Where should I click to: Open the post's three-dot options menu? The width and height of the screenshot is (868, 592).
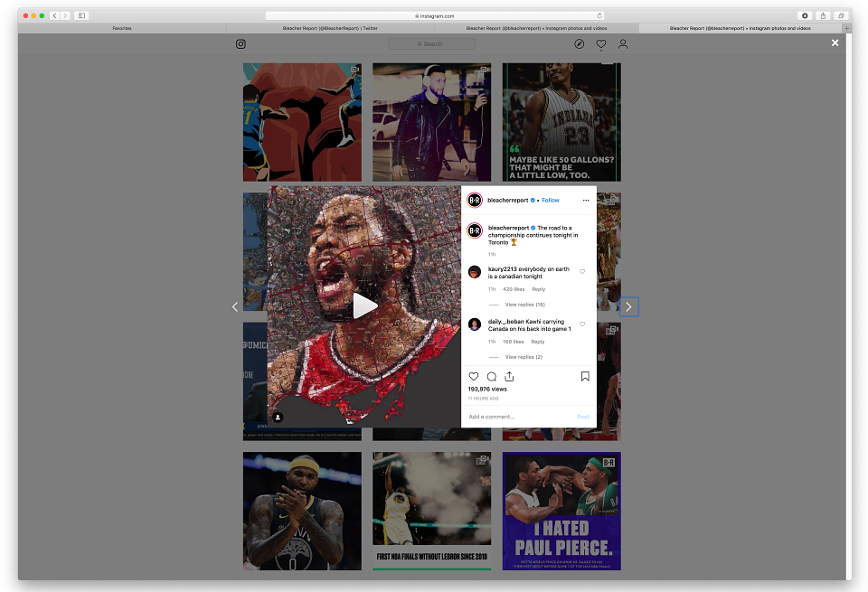586,201
